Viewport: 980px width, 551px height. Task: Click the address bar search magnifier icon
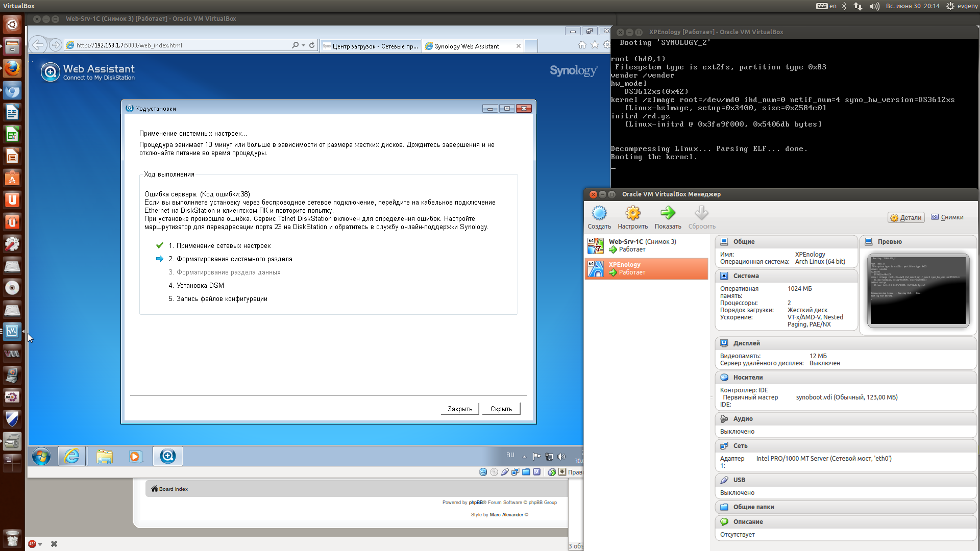[295, 45]
